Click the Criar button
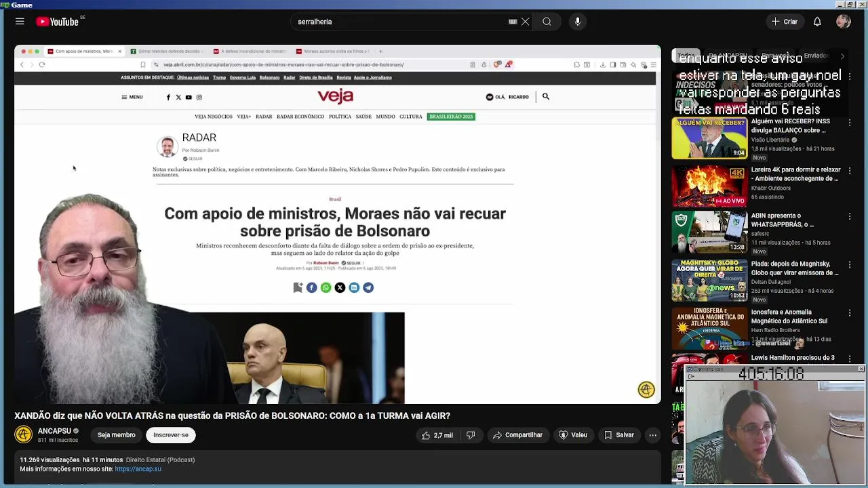This screenshot has width=868, height=488. 785,22
